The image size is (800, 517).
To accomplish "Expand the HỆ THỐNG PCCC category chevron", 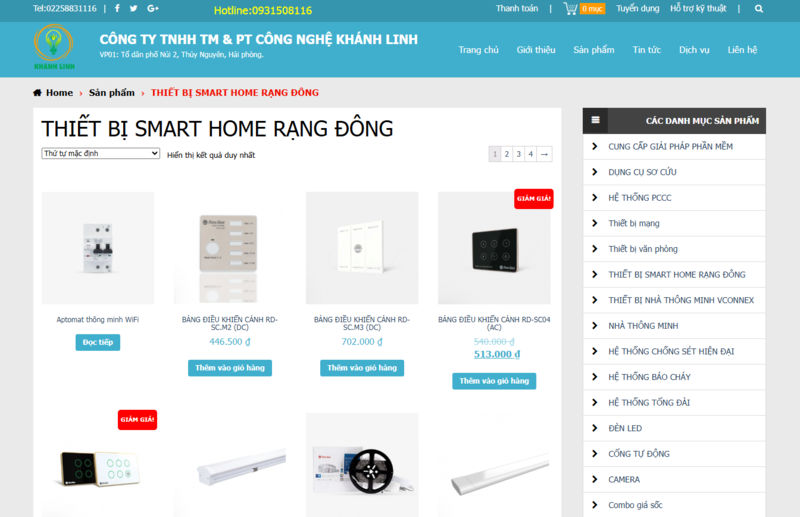I will [x=594, y=198].
